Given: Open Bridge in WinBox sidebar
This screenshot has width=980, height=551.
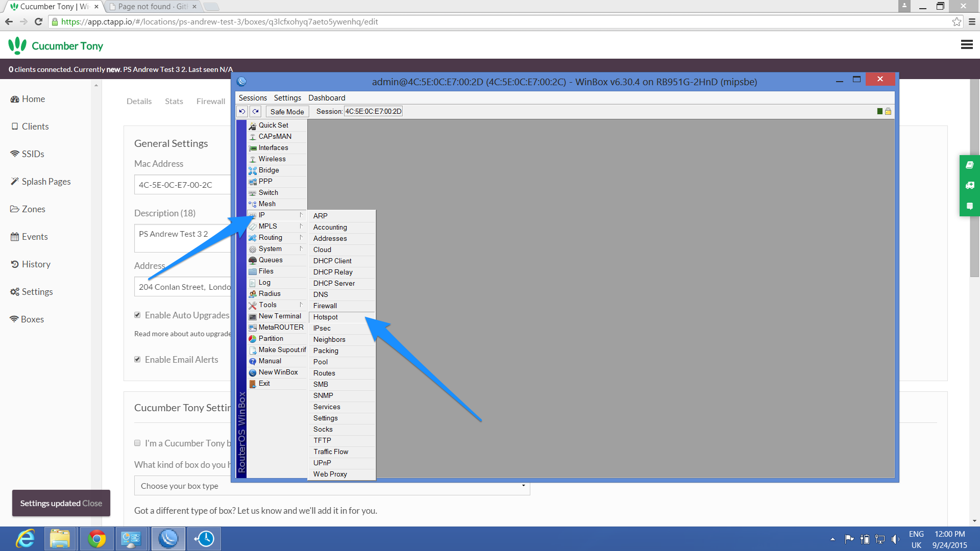Looking at the screenshot, I should (277, 170).
